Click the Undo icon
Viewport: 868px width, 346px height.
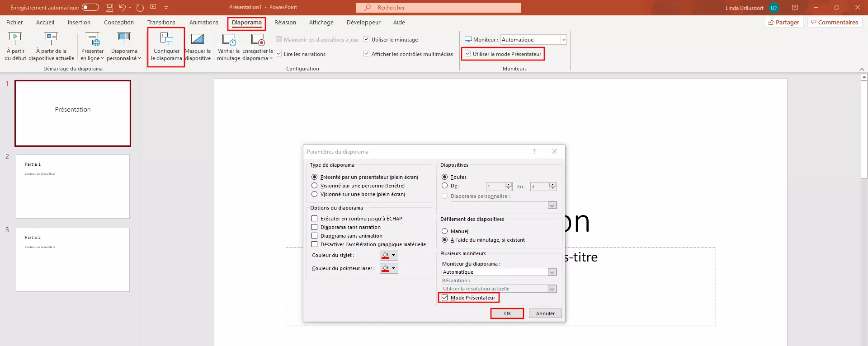122,8
